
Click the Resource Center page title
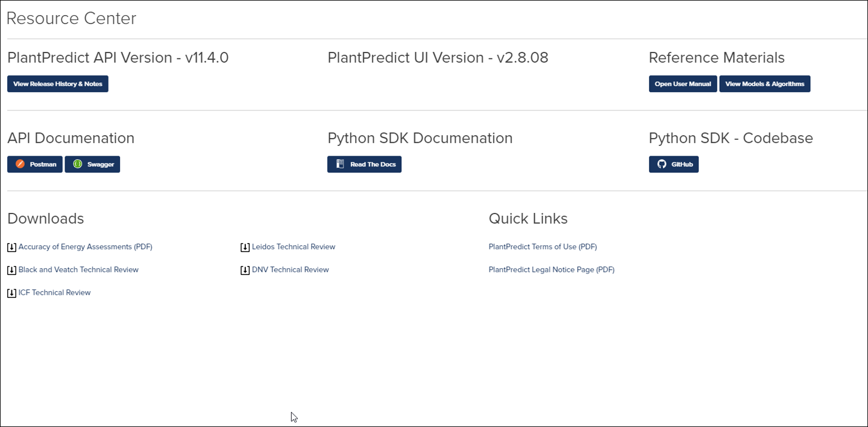[71, 18]
